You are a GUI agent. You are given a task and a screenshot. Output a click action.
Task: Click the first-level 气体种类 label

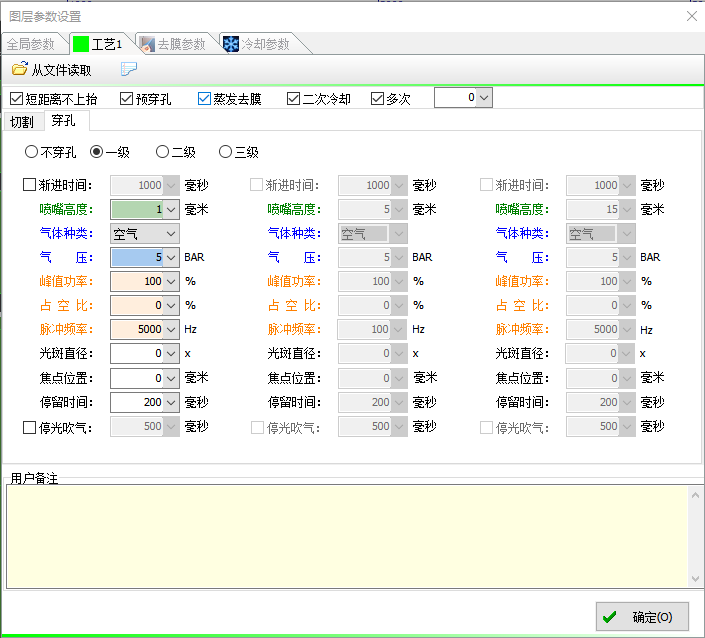(x=66, y=233)
